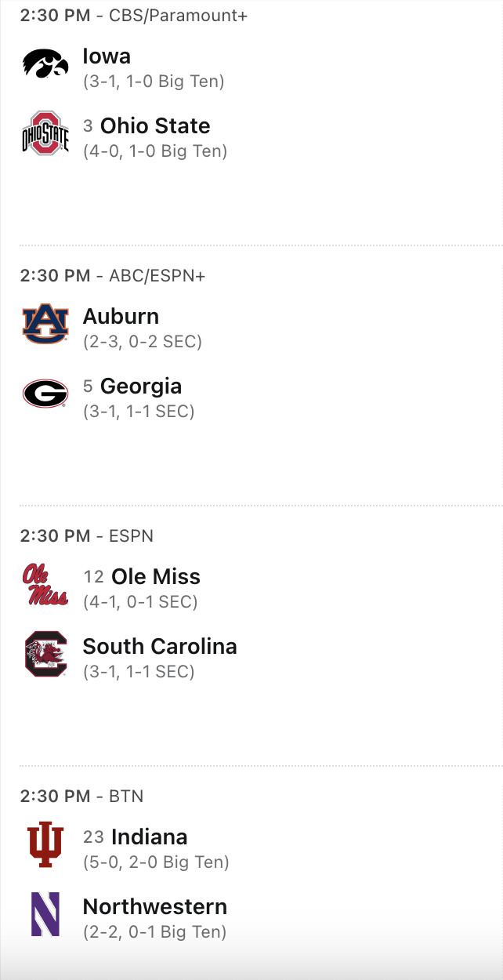Open the Auburn team link
The image size is (503, 980).
click(121, 317)
